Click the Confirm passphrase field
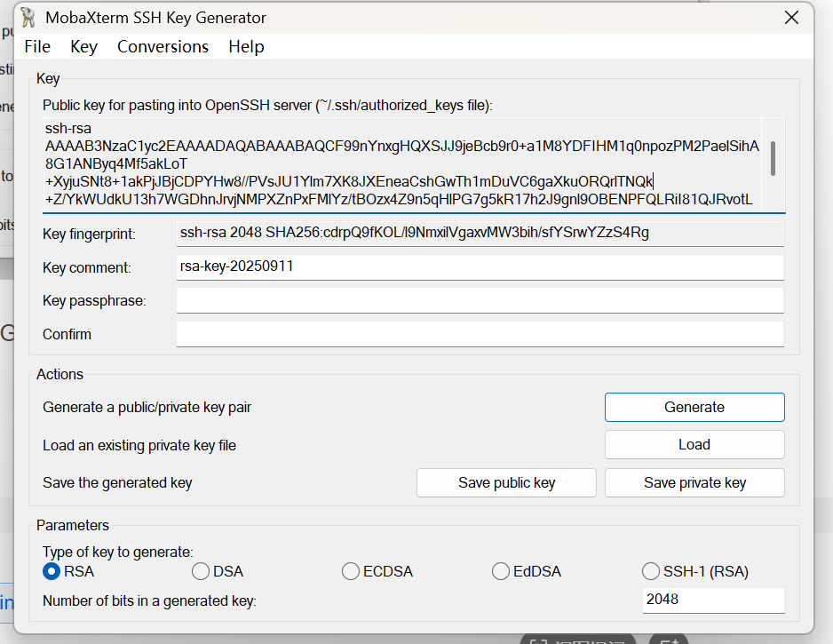This screenshot has width=833, height=644. tap(480, 334)
